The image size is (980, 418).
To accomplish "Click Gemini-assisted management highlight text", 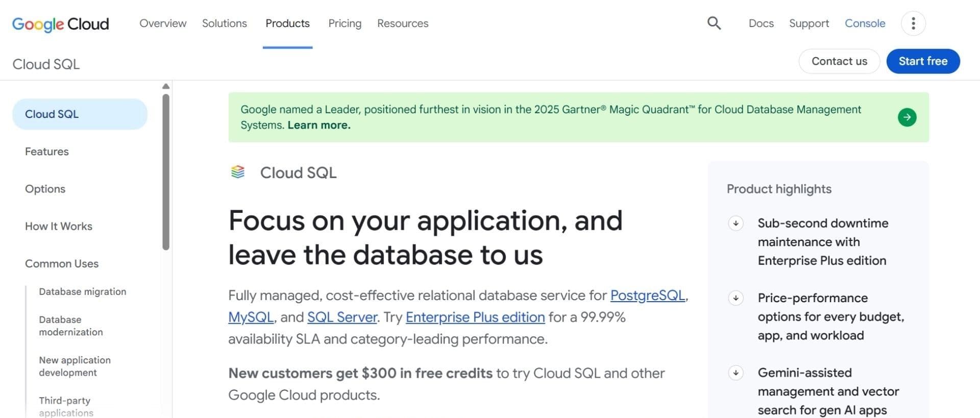I will point(828,391).
